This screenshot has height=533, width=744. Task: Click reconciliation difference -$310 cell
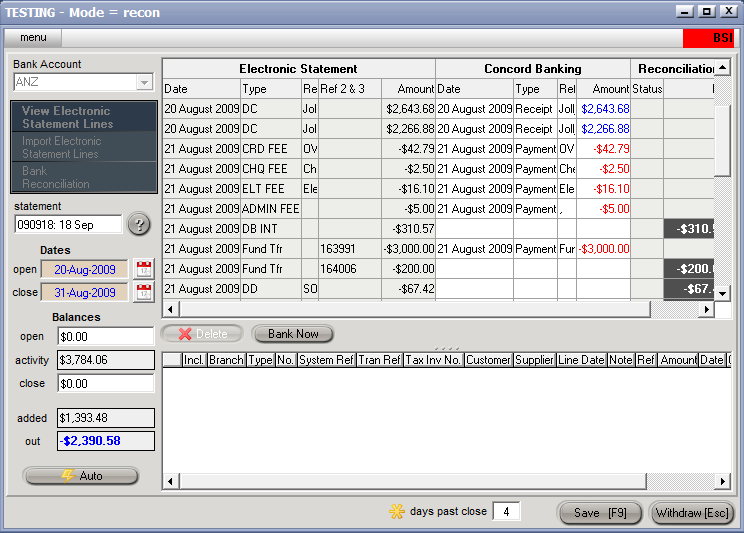[689, 229]
